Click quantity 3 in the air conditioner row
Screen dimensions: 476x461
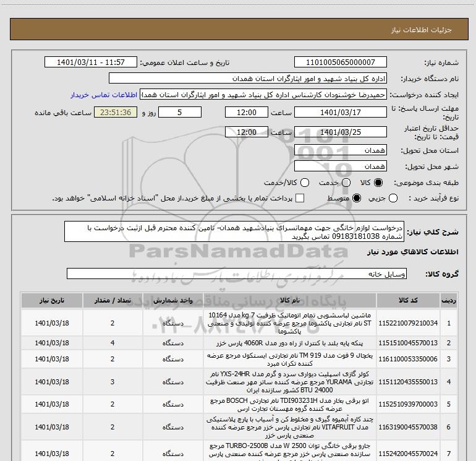[x=113, y=382]
